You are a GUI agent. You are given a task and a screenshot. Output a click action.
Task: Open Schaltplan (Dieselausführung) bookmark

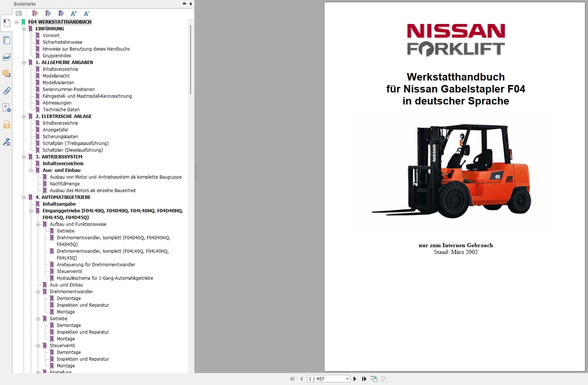coord(73,150)
